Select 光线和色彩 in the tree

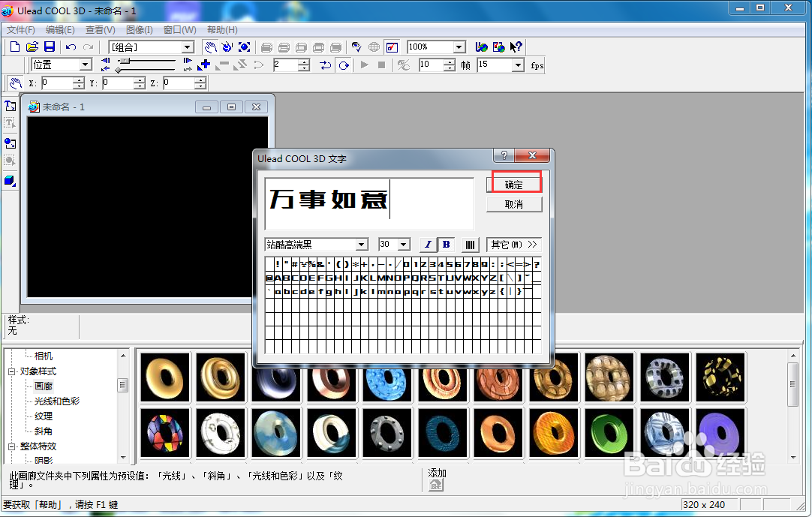coord(57,401)
